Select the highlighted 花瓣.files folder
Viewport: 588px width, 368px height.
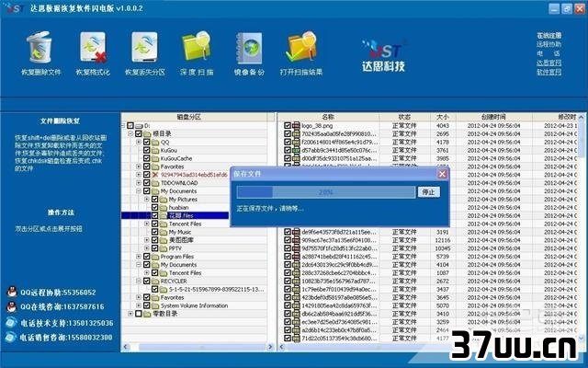click(x=181, y=215)
